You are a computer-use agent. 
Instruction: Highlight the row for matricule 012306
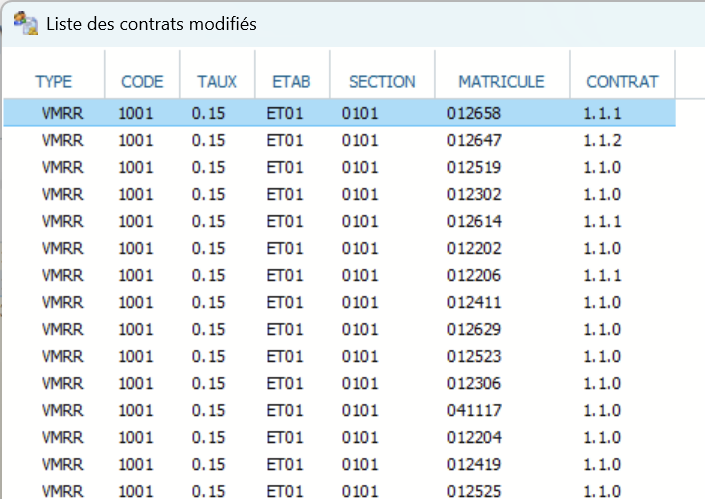point(474,383)
